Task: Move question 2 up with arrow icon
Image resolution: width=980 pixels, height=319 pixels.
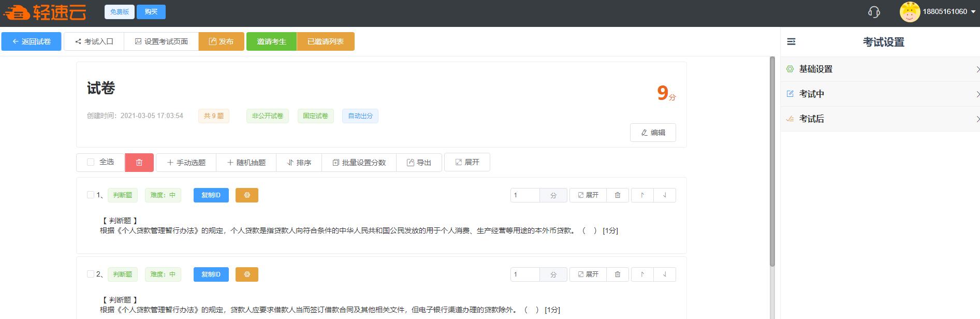Action: 642,274
